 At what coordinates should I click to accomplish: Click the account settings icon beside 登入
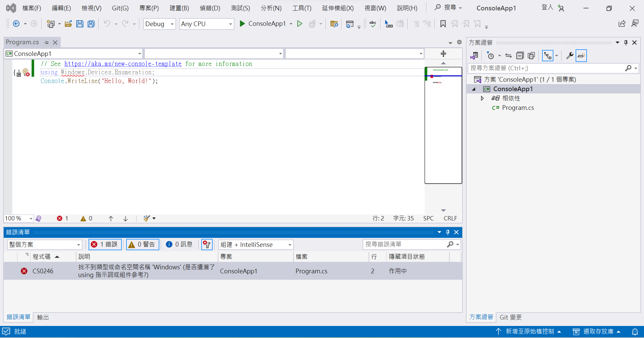[x=561, y=8]
